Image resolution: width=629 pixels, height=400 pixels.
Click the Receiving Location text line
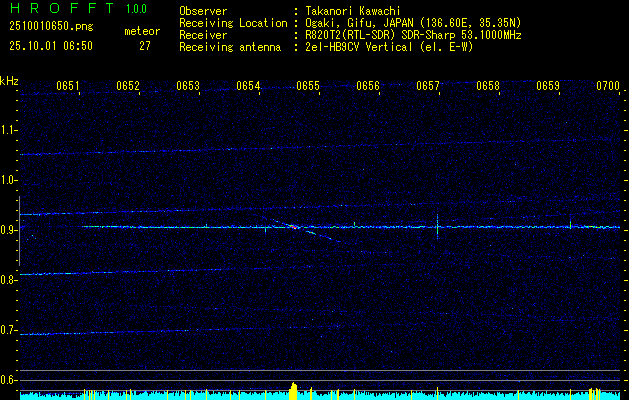pos(350,23)
